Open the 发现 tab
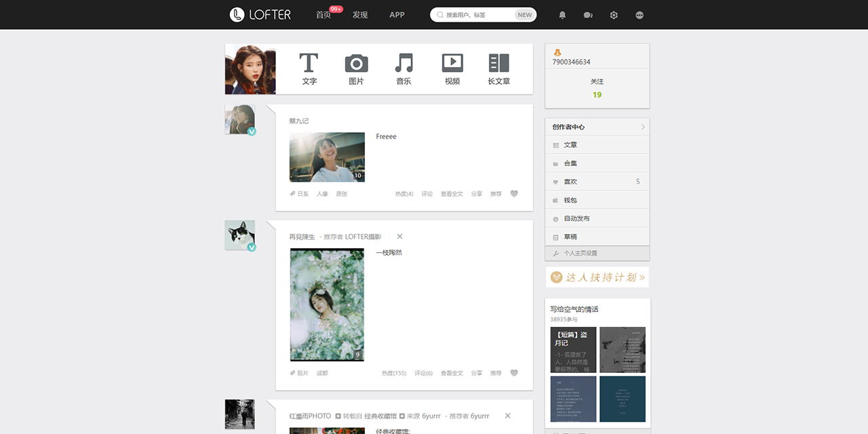The image size is (868, 434). coord(360,15)
